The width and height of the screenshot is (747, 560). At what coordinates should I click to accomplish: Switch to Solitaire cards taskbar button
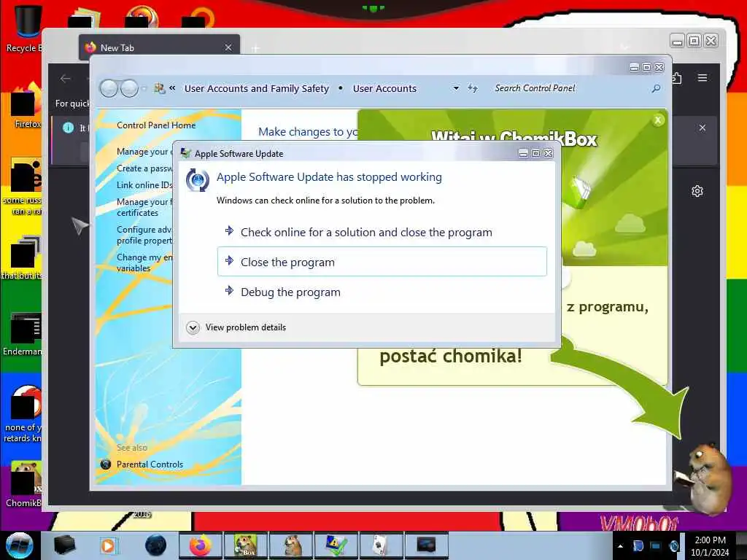(381, 545)
